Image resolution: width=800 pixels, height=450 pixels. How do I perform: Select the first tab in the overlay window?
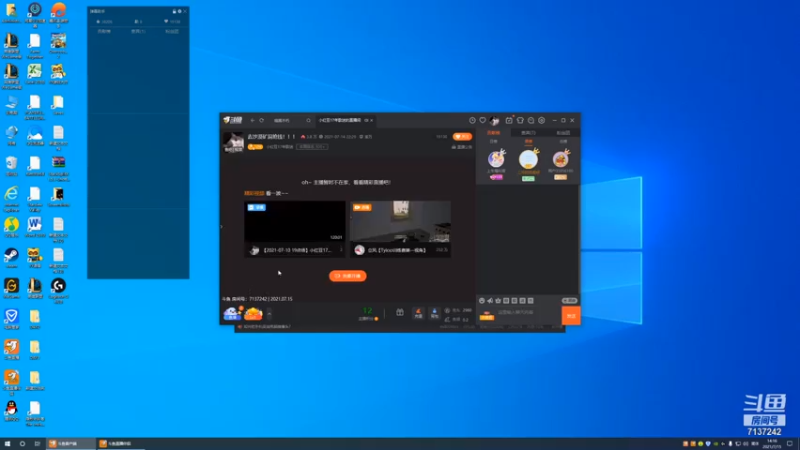coord(104,31)
